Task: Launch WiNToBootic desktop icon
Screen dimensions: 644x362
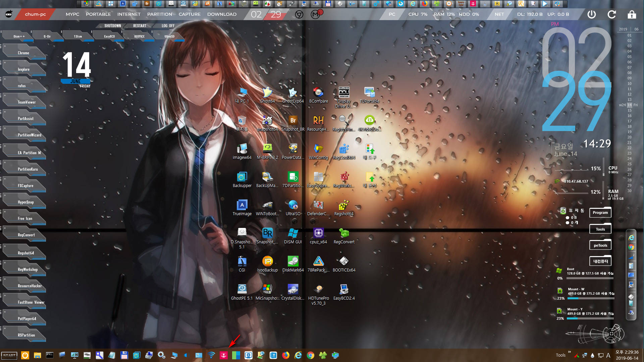Action: [x=267, y=208]
